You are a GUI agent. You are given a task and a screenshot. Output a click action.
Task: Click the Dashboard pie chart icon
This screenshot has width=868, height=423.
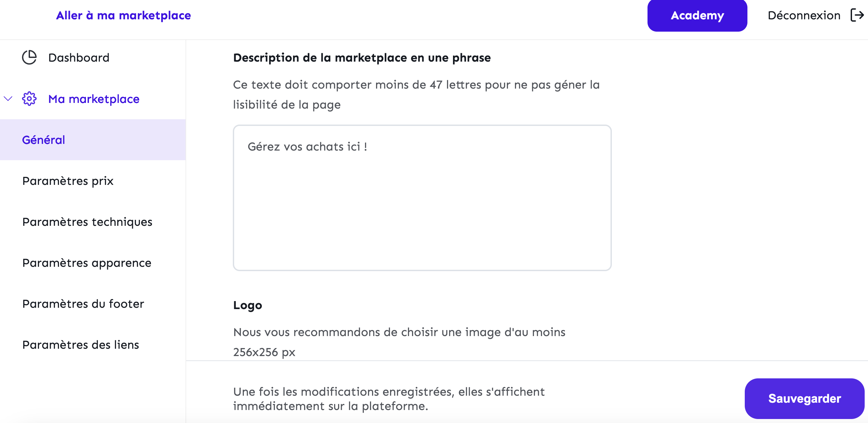(29, 58)
